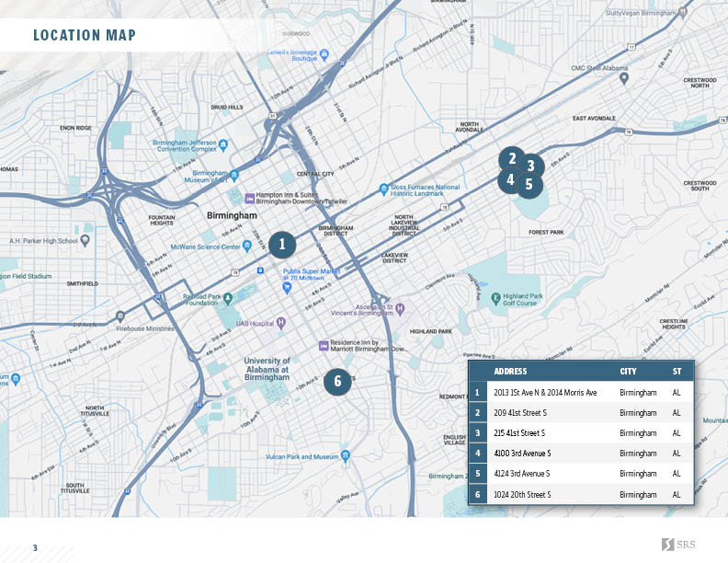The width and height of the screenshot is (728, 563).
Task: Click the Vulcan Park and Museum pin
Action: point(345,456)
